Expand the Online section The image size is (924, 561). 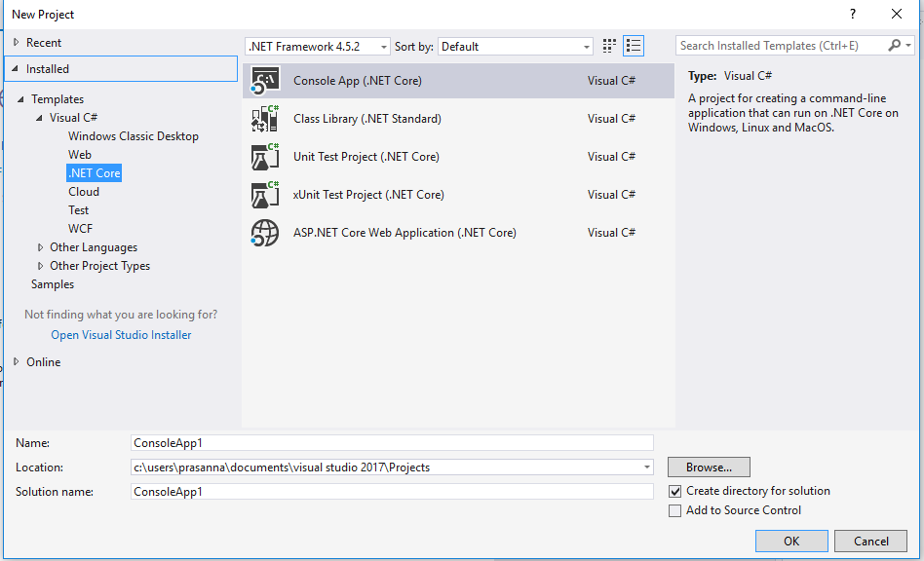pyautogui.click(x=16, y=362)
